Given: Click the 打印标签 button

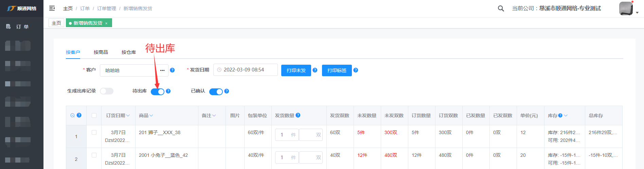Looking at the screenshot, I should click(337, 70).
